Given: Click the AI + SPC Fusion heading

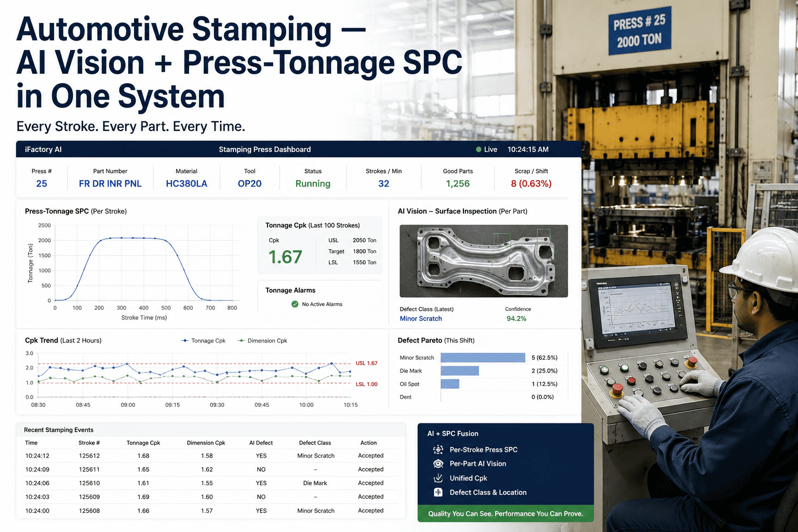Looking at the screenshot, I should tap(453, 434).
